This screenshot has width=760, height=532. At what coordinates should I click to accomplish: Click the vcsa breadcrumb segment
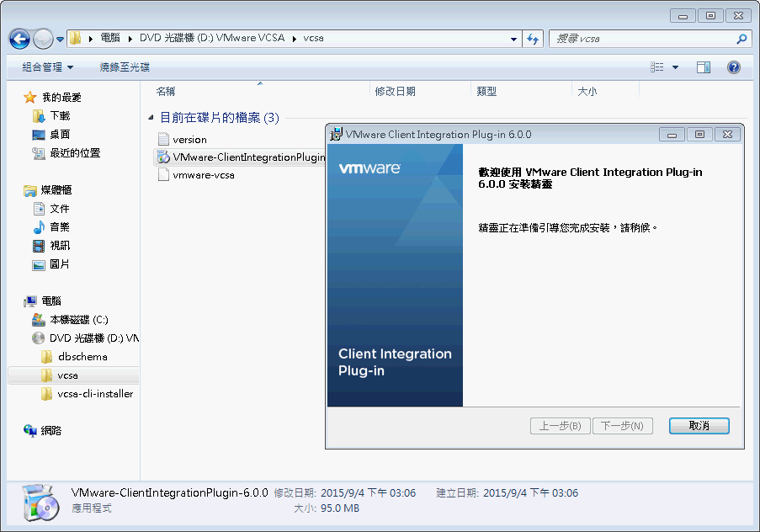coord(314,39)
